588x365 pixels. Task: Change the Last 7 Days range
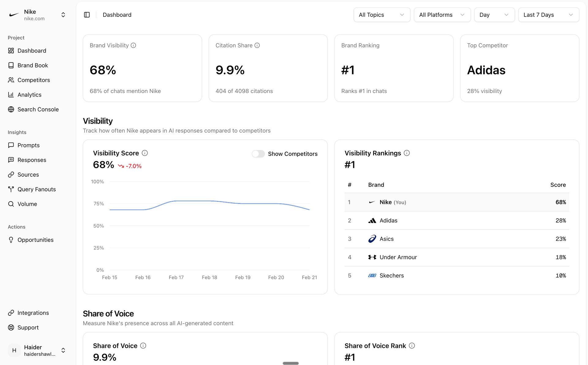point(548,14)
